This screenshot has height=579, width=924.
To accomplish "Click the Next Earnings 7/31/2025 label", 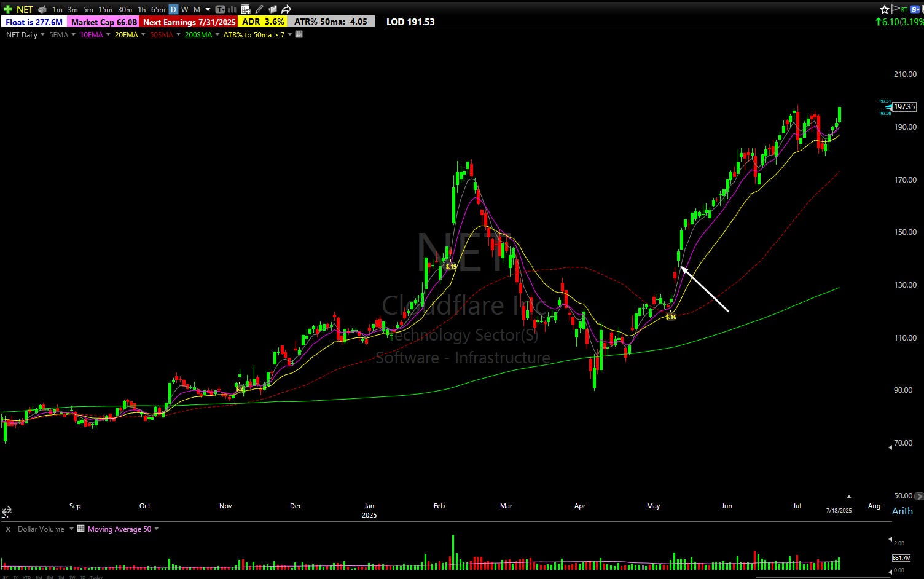I will point(189,22).
